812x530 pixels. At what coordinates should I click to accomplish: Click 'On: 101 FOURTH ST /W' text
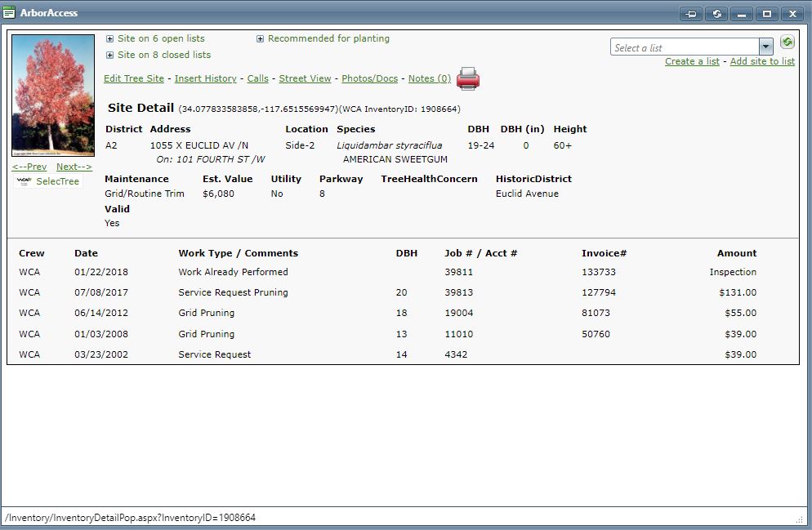(x=211, y=159)
